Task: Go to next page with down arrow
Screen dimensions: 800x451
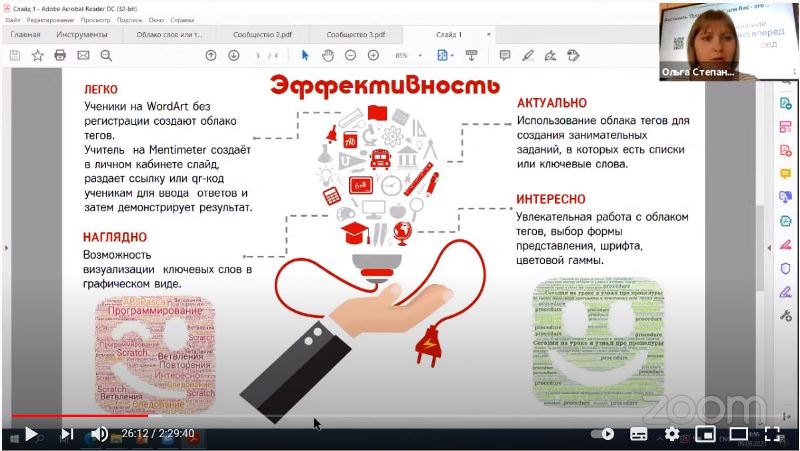Action: pyautogui.click(x=231, y=55)
